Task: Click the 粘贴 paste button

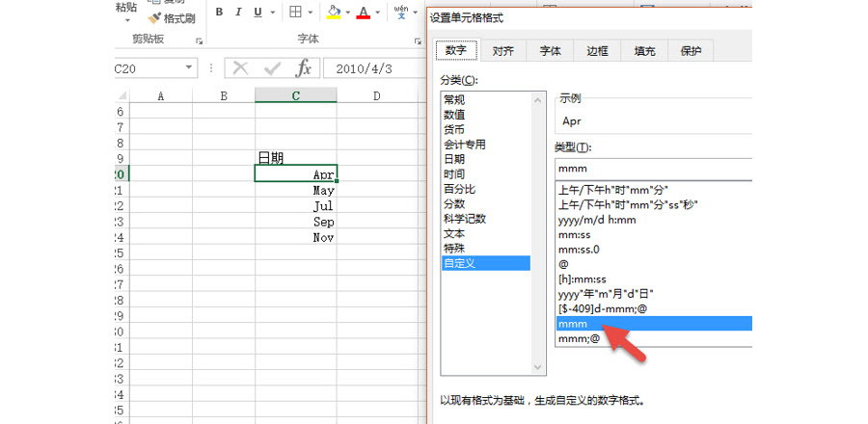Action: [x=125, y=7]
